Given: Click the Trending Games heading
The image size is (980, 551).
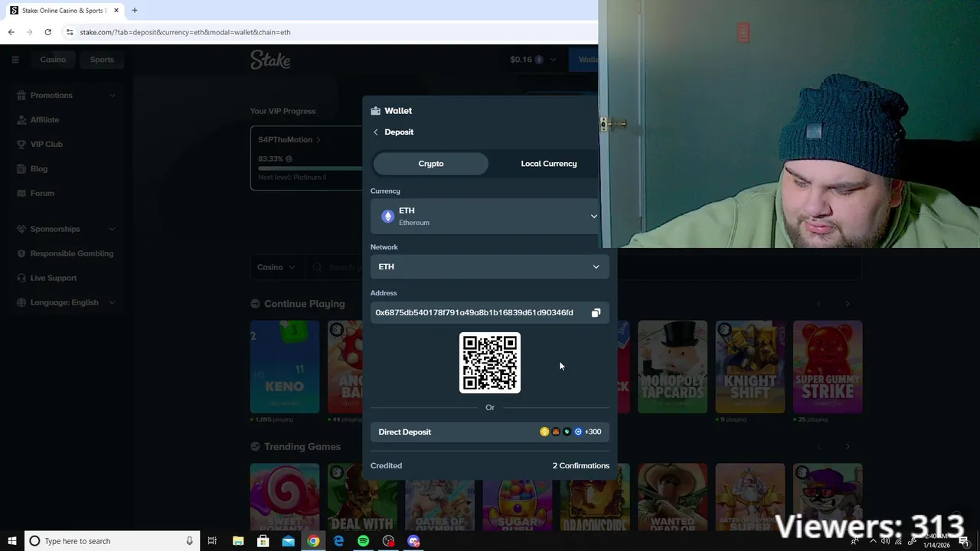Looking at the screenshot, I should (x=302, y=447).
